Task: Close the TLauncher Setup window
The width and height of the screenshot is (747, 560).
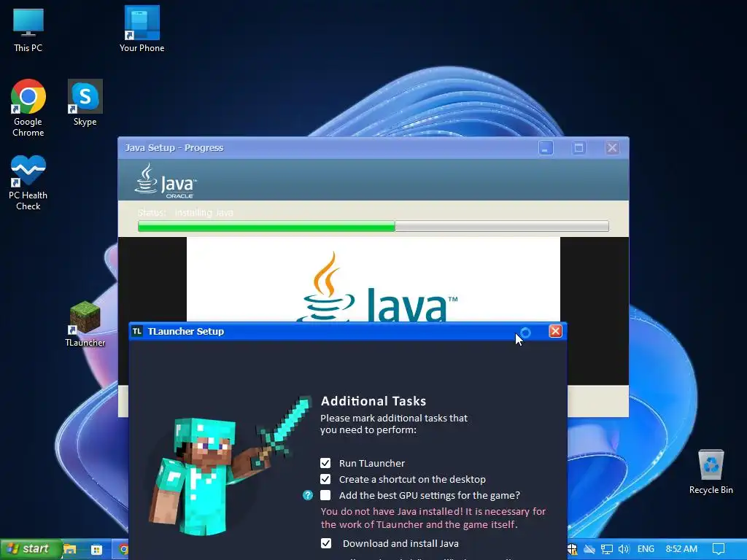Action: pos(555,332)
